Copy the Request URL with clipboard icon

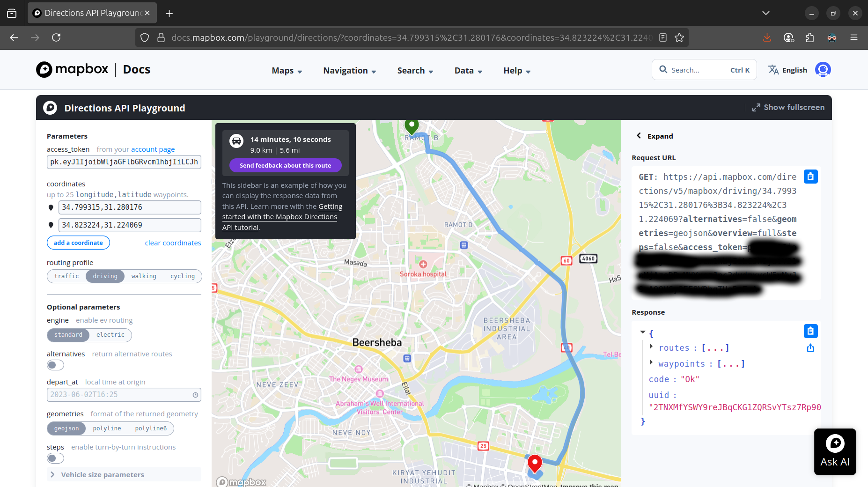pyautogui.click(x=810, y=177)
